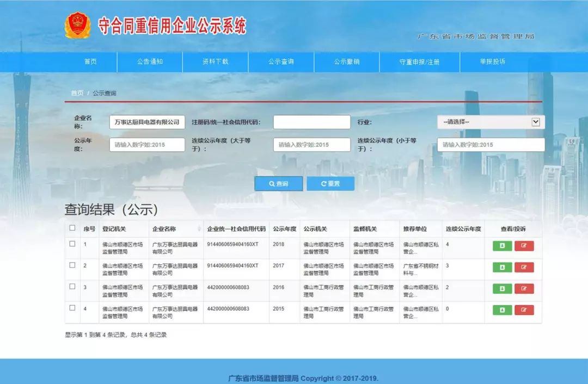This screenshot has width=588, height=384.
Task: Check the checkbox for row 1
Action: point(72,244)
